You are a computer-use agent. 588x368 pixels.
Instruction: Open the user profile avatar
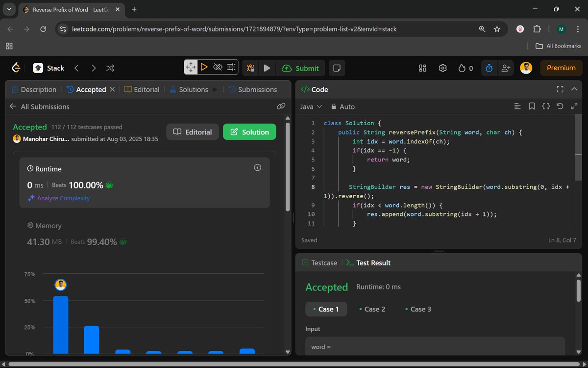[x=526, y=68]
